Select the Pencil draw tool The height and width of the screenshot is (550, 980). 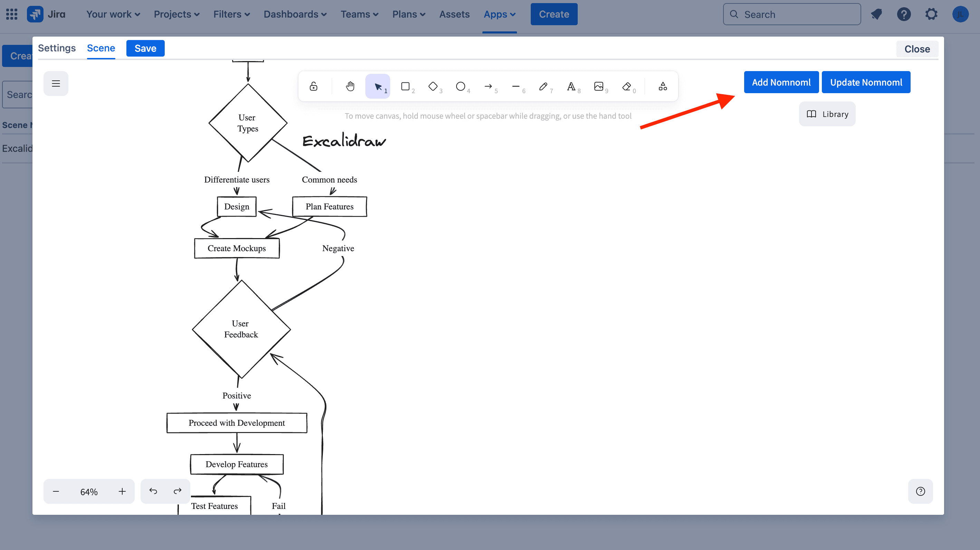(x=544, y=86)
